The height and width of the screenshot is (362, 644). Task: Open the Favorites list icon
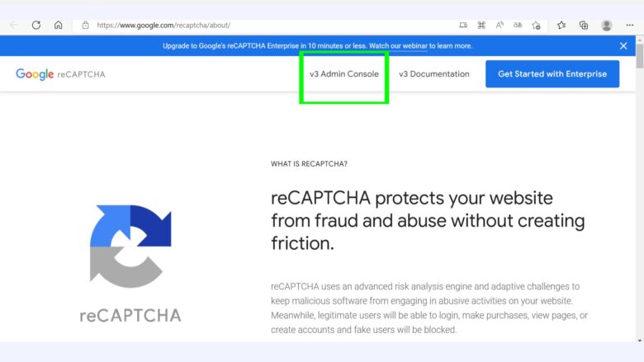(x=561, y=25)
